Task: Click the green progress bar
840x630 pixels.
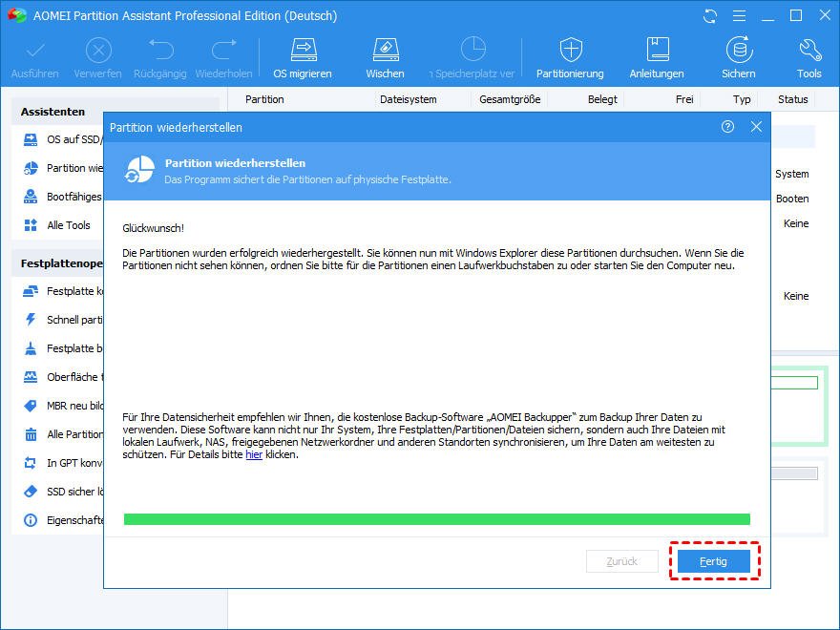Action: coord(436,519)
